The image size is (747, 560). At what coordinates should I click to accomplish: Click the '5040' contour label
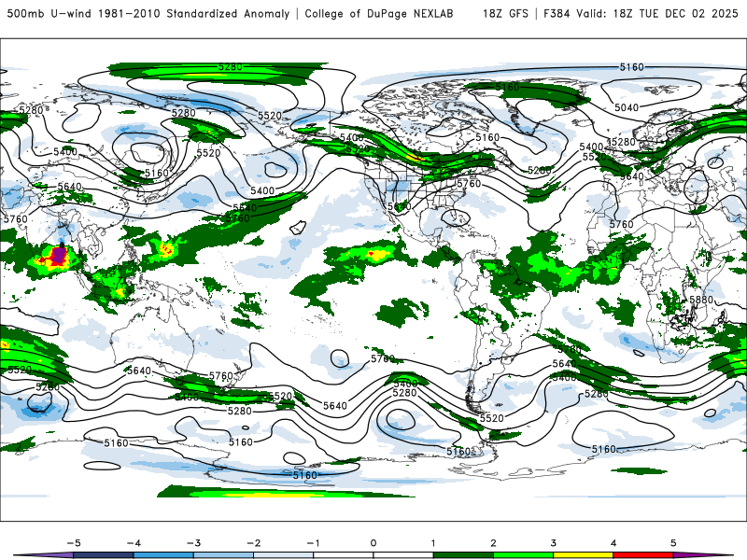pyautogui.click(x=627, y=107)
